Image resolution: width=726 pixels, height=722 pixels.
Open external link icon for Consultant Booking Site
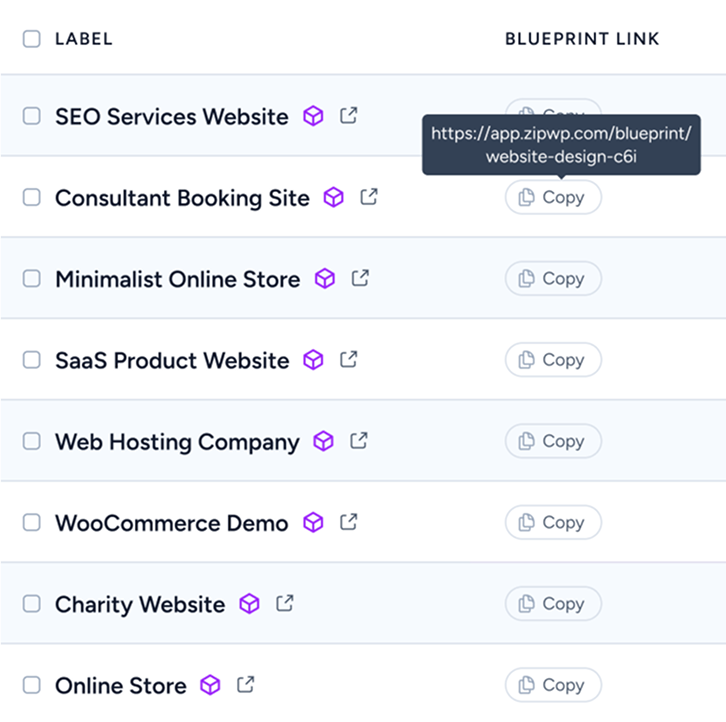(369, 198)
